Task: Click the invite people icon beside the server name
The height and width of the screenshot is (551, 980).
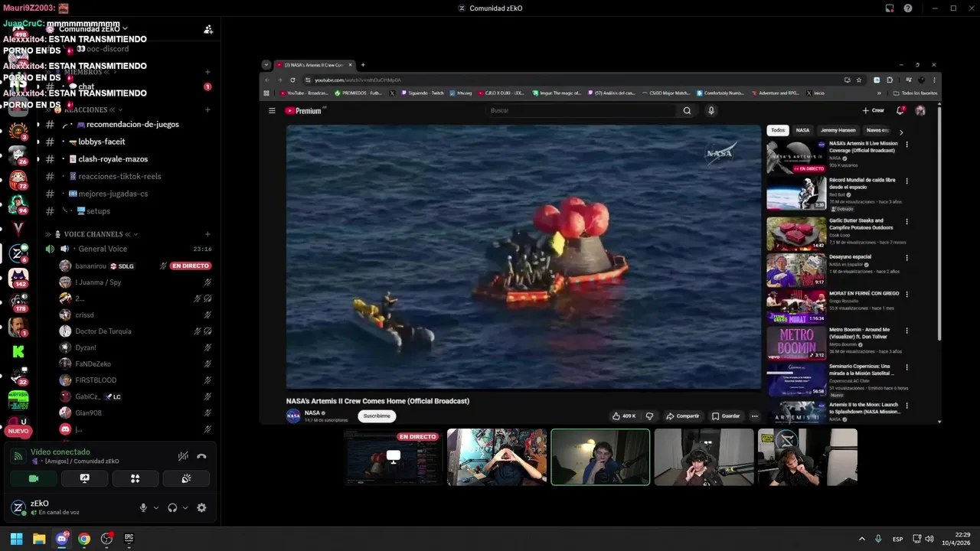Action: point(208,30)
